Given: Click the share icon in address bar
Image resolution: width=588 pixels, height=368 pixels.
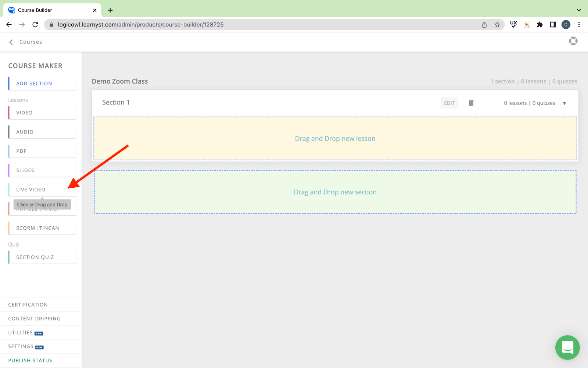Looking at the screenshot, I should pyautogui.click(x=484, y=25).
